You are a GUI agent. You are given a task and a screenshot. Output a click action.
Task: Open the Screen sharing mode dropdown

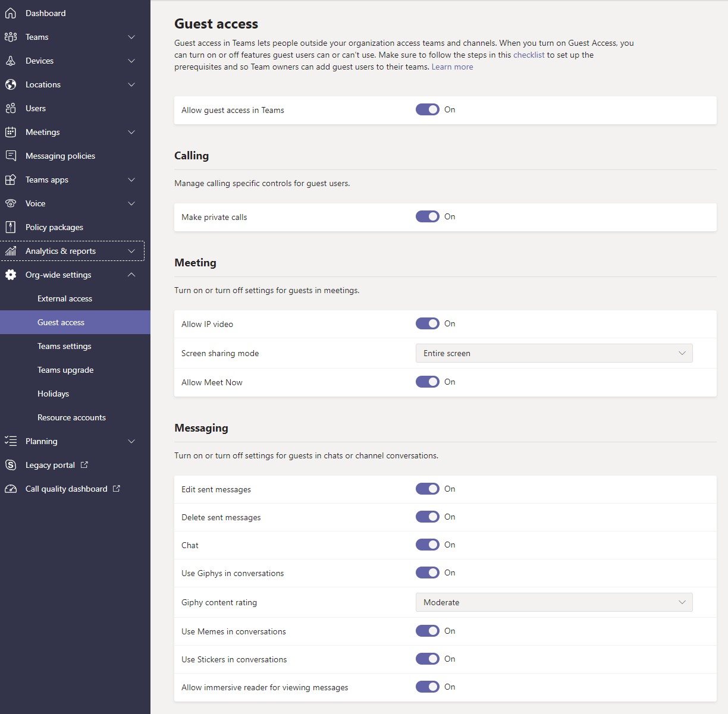click(x=553, y=353)
